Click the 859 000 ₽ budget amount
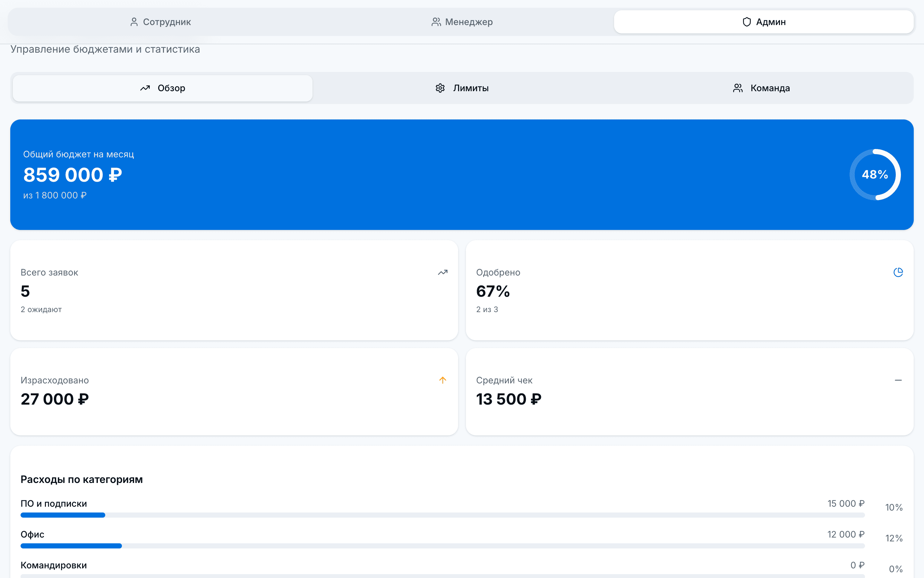The width and height of the screenshot is (924, 578). coord(73,175)
